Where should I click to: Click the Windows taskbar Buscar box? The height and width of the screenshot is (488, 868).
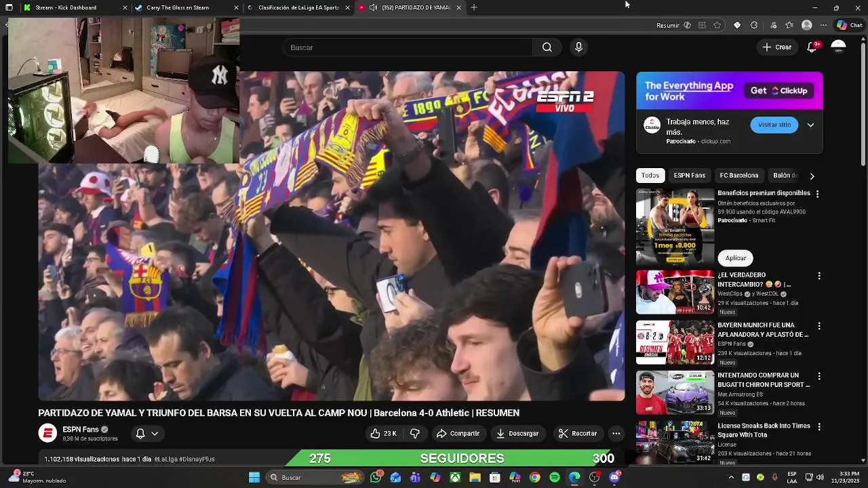(x=316, y=478)
